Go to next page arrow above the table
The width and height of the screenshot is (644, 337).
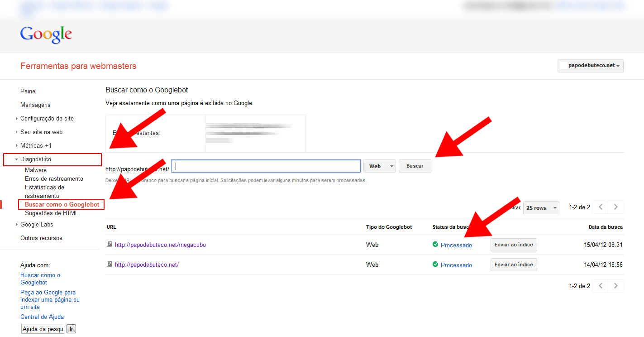pos(616,207)
